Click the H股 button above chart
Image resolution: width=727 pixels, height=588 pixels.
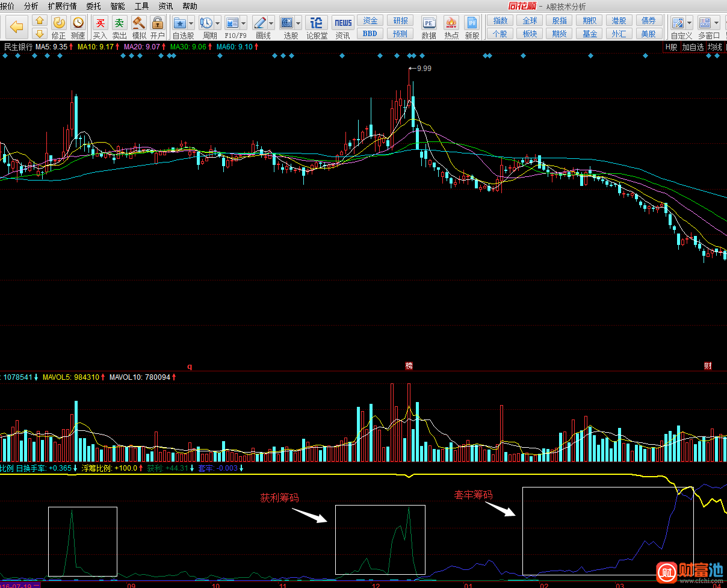click(x=671, y=47)
